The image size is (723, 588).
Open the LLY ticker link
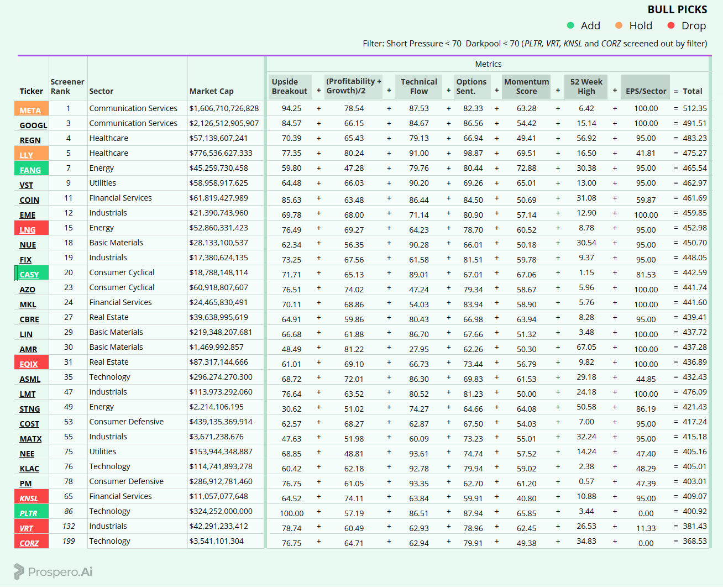pyautogui.click(x=27, y=155)
